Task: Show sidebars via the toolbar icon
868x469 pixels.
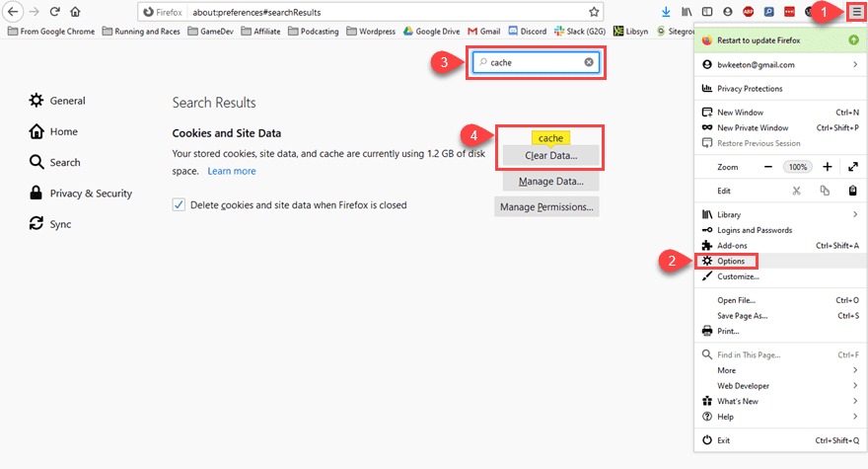Action: point(707,12)
